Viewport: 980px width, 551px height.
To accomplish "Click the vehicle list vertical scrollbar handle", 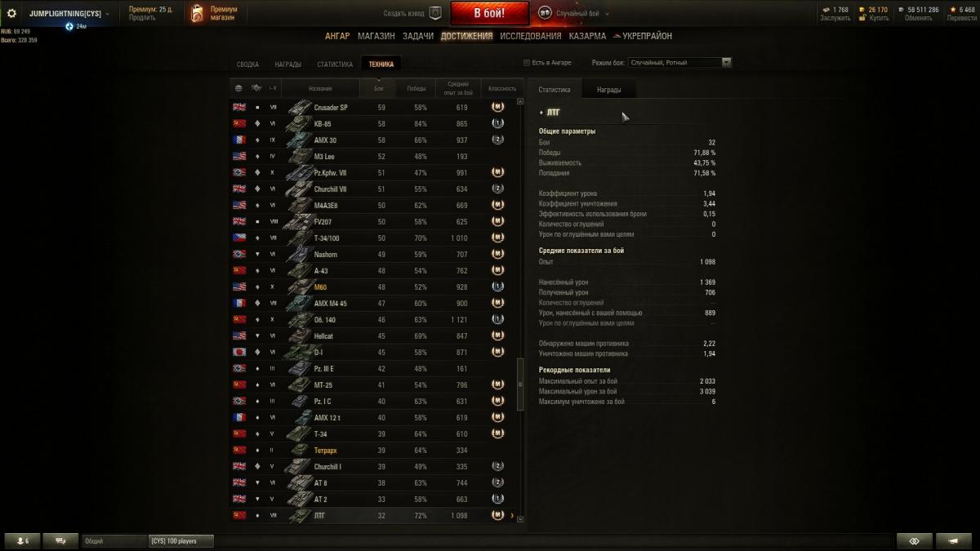I will tap(520, 384).
